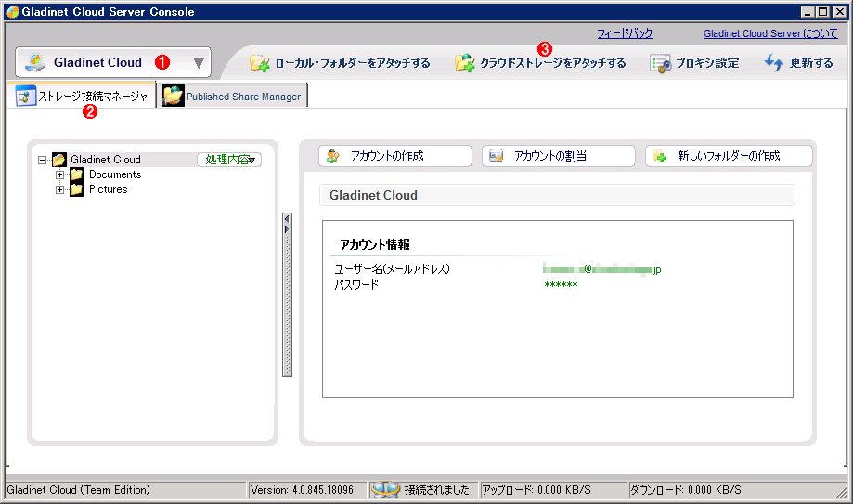Click the connection status network icon
Image resolution: width=853 pixels, height=504 pixels.
[386, 490]
